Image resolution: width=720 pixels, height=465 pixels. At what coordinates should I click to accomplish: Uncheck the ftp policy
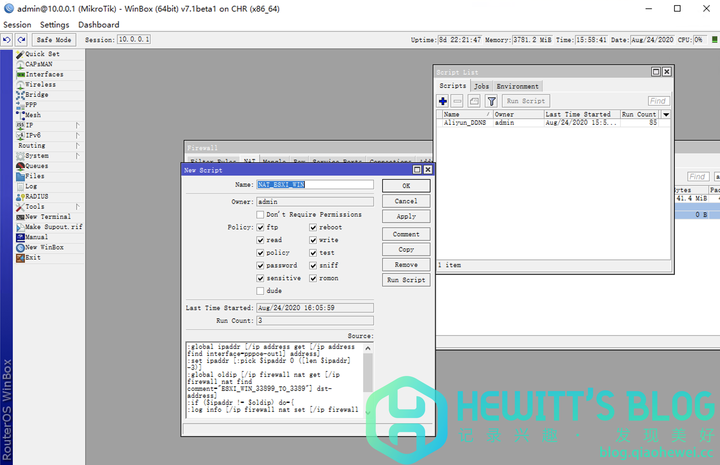tap(260, 227)
